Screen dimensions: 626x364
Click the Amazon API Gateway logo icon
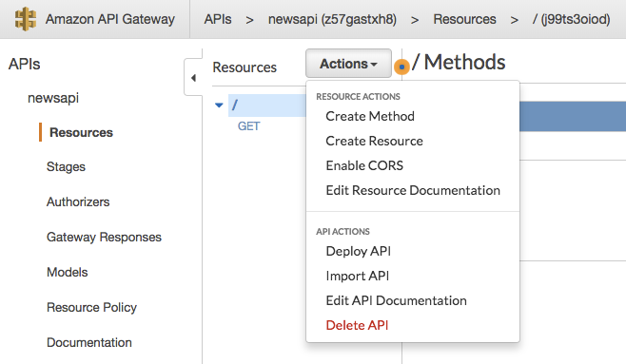25,19
